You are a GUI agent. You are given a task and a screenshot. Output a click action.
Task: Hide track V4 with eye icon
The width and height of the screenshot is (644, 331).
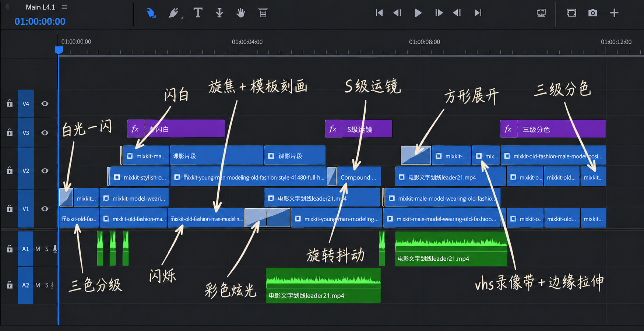point(45,104)
